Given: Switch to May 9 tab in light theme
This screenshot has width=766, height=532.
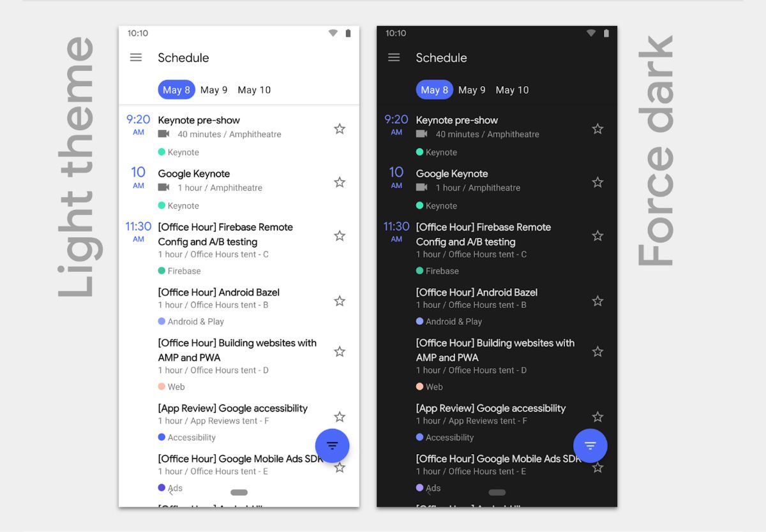Looking at the screenshot, I should 214,90.
